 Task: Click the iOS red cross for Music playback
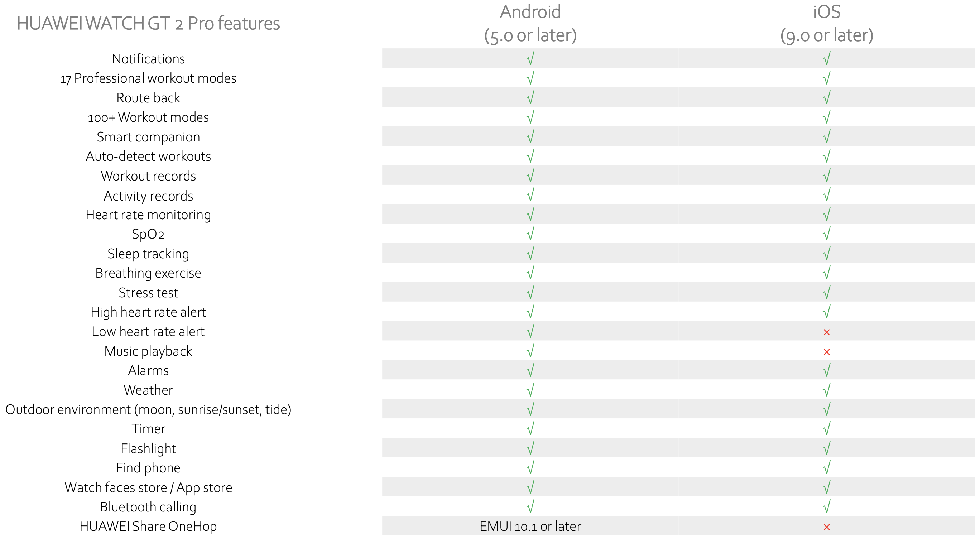pyautogui.click(x=826, y=352)
